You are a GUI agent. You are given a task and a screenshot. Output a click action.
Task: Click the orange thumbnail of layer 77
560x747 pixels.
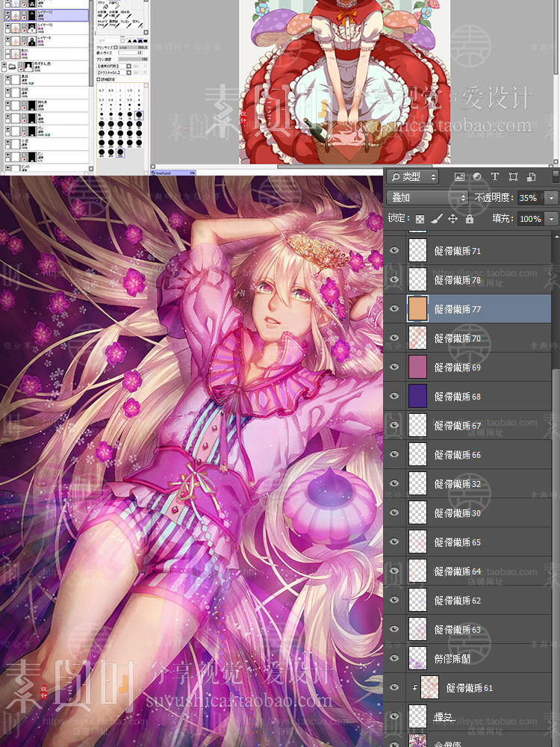click(x=417, y=309)
